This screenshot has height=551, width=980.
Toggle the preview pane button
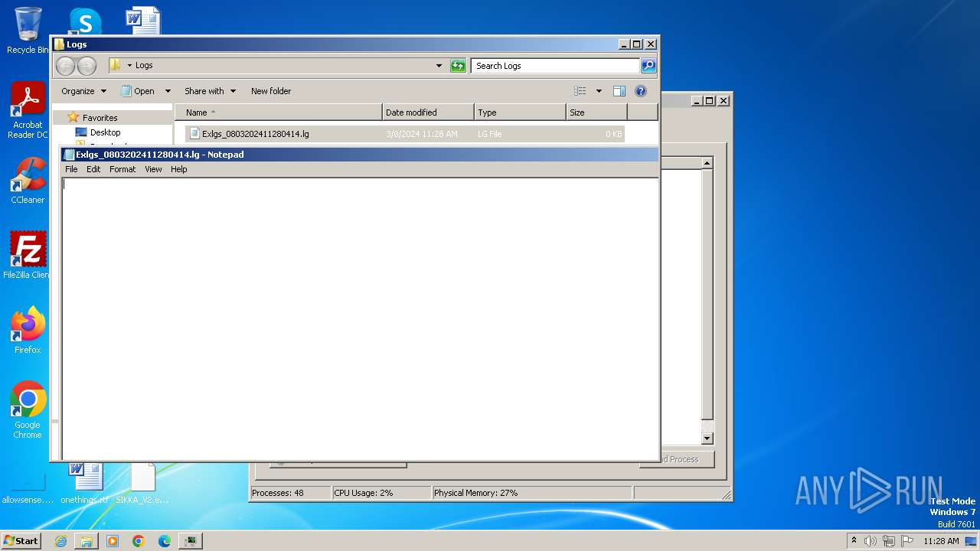coord(619,91)
